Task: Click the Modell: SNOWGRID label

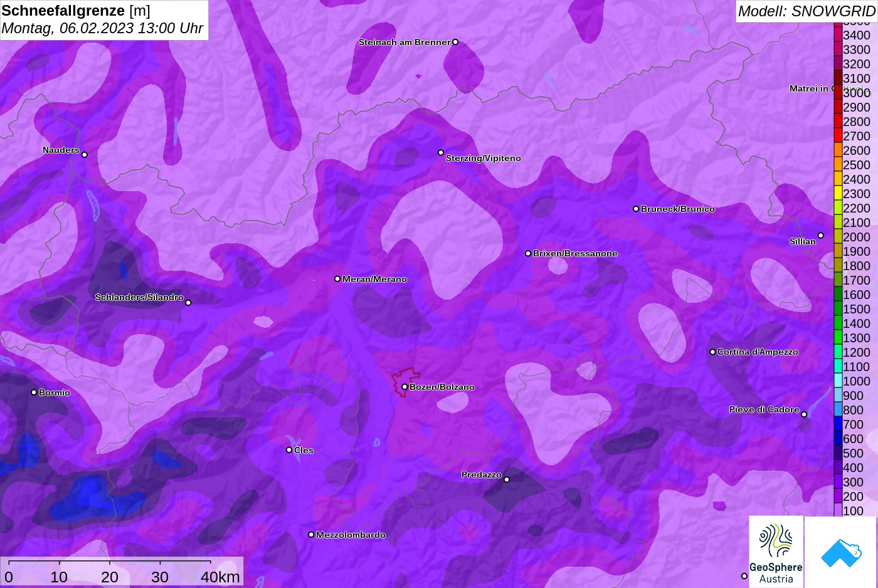Action: (x=807, y=11)
